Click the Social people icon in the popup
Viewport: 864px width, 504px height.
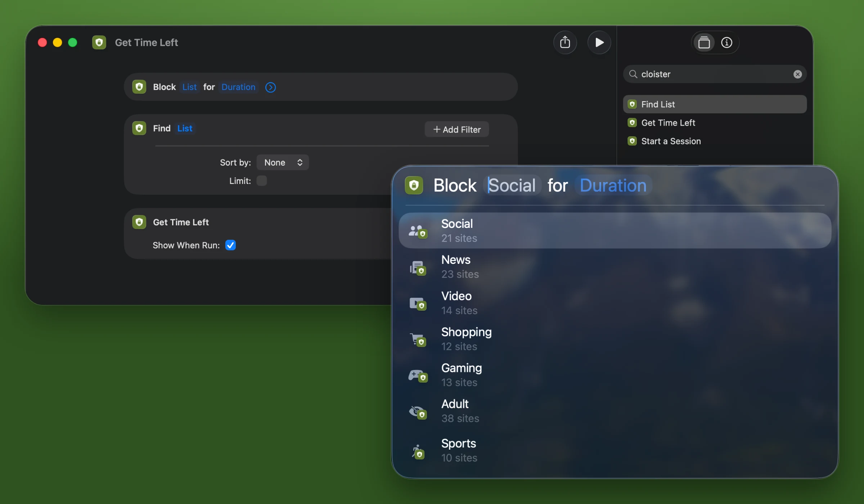418,231
